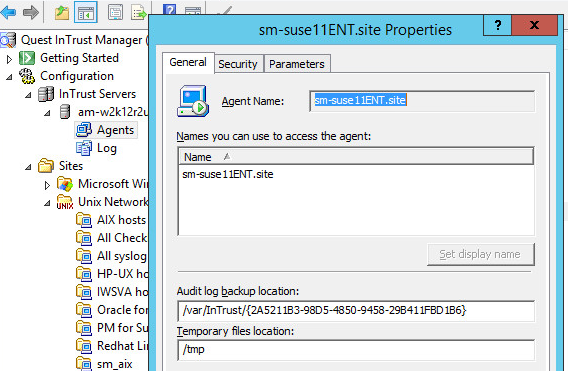Toggle the Show/Hide console tree icon

tap(85, 12)
